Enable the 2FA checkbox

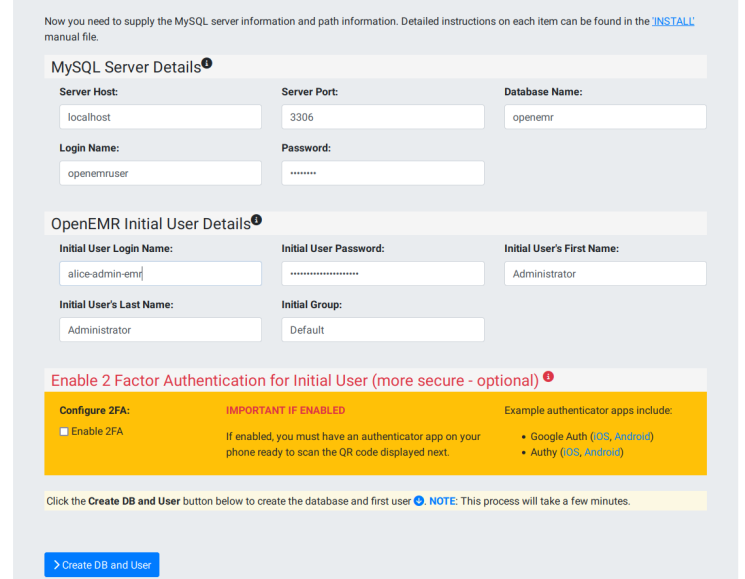(x=65, y=431)
